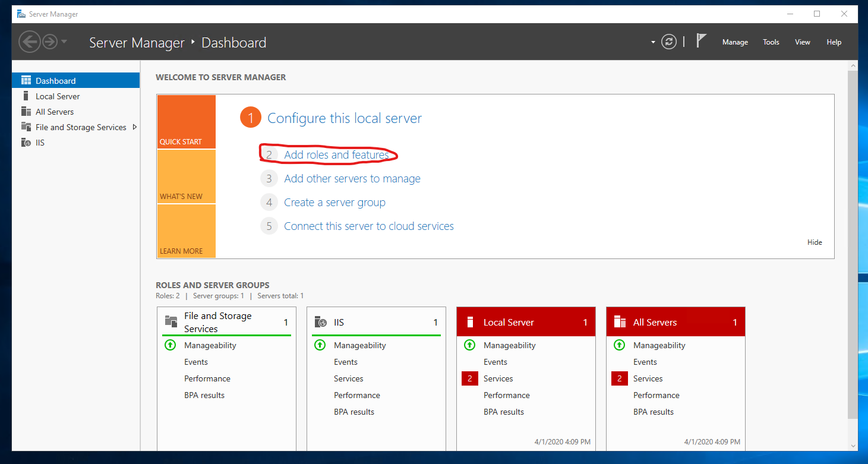Click green Manageability icon in IIS tile

click(x=320, y=345)
